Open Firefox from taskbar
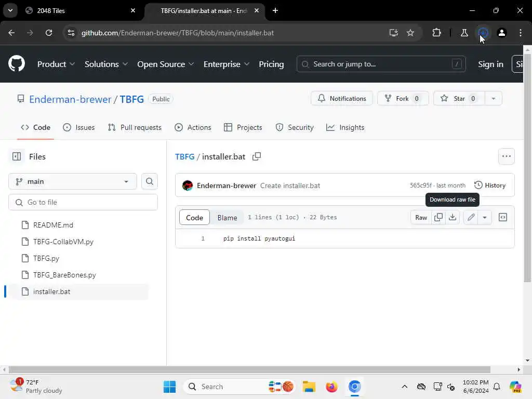This screenshot has height=399, width=532. 331,387
